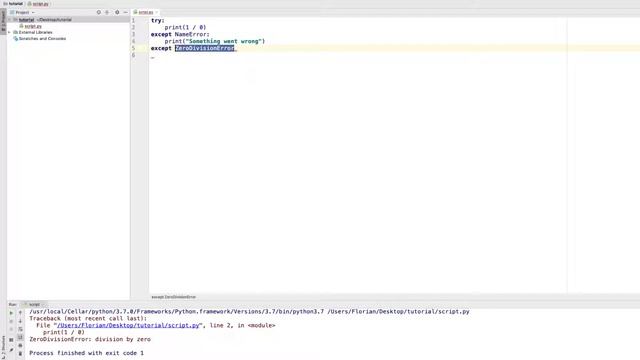This screenshot has width=640, height=360.
Task: Click 'print(1 / 0)' in the editor
Action: click(x=185, y=27)
